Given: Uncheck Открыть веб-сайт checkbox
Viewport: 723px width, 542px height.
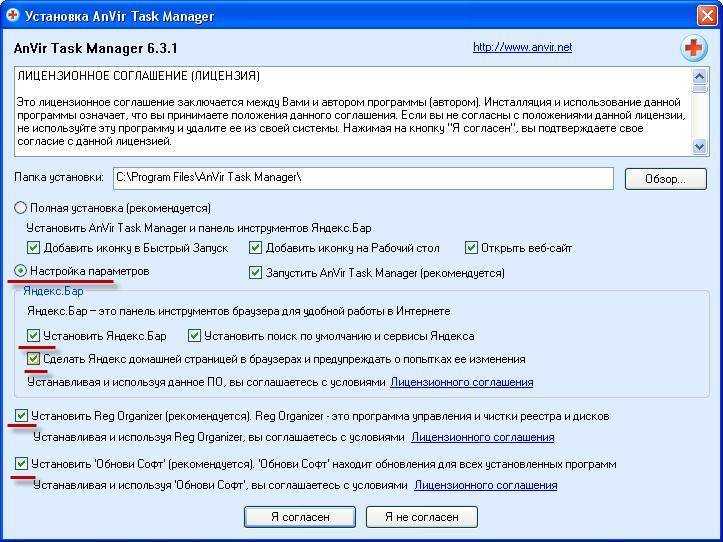Looking at the screenshot, I should 471,248.
